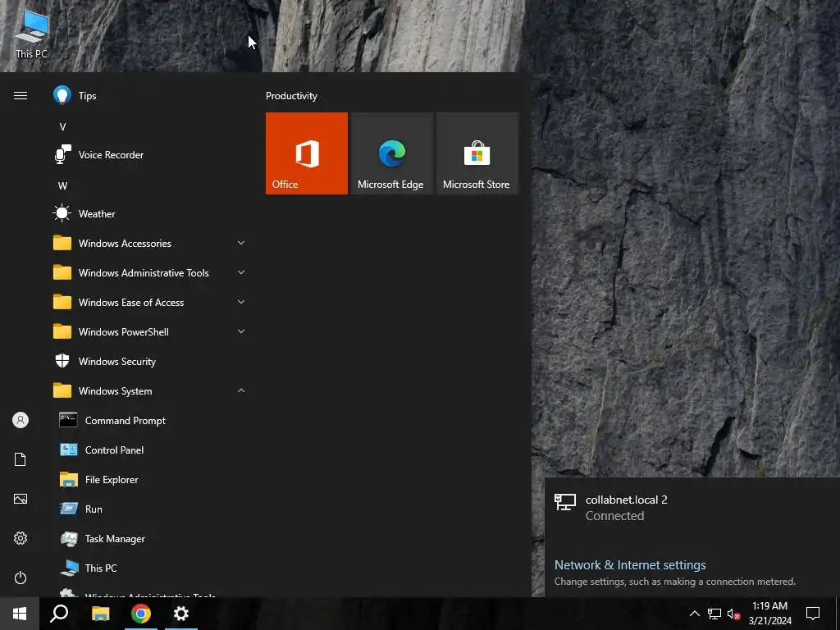Viewport: 840px width, 630px height.
Task: Expand the Windows Ease of Access folder
Action: pos(150,302)
